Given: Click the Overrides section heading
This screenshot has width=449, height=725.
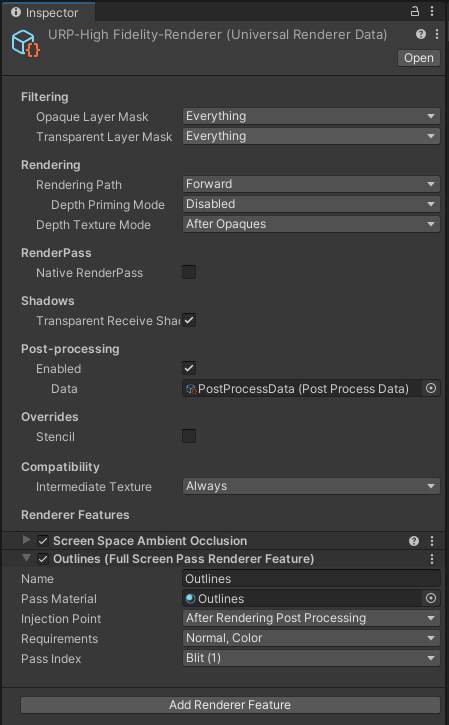Looking at the screenshot, I should [50, 417].
